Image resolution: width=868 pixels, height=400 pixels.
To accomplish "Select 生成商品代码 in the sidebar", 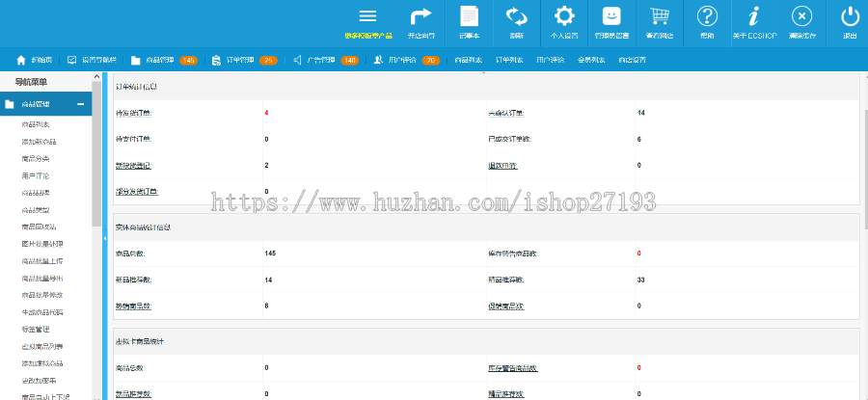I will [x=42, y=312].
